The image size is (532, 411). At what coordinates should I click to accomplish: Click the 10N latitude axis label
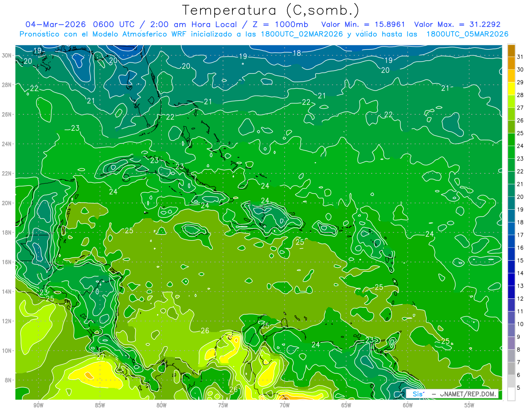[7, 351]
